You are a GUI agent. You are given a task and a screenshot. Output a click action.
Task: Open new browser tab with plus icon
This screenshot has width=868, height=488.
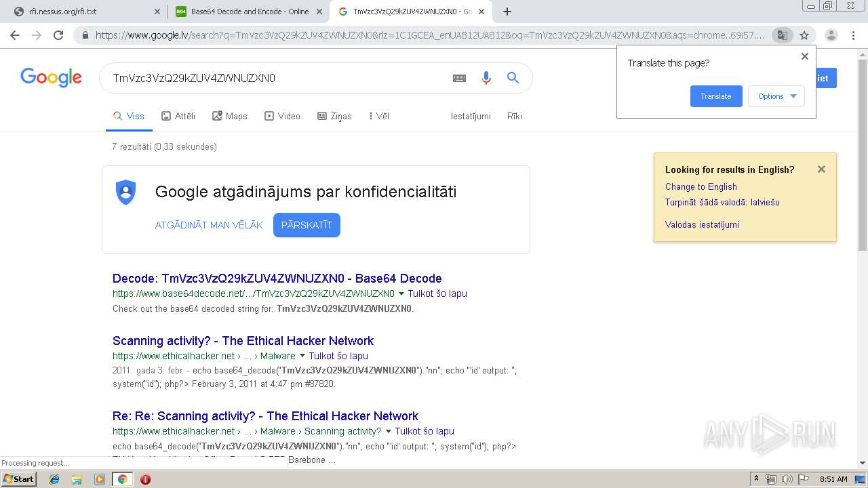(x=507, y=12)
